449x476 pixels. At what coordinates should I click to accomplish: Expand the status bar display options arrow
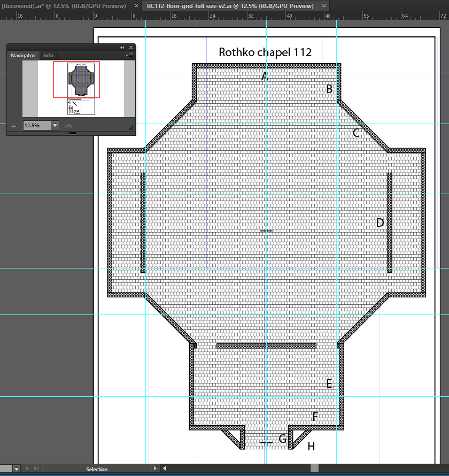click(x=155, y=469)
